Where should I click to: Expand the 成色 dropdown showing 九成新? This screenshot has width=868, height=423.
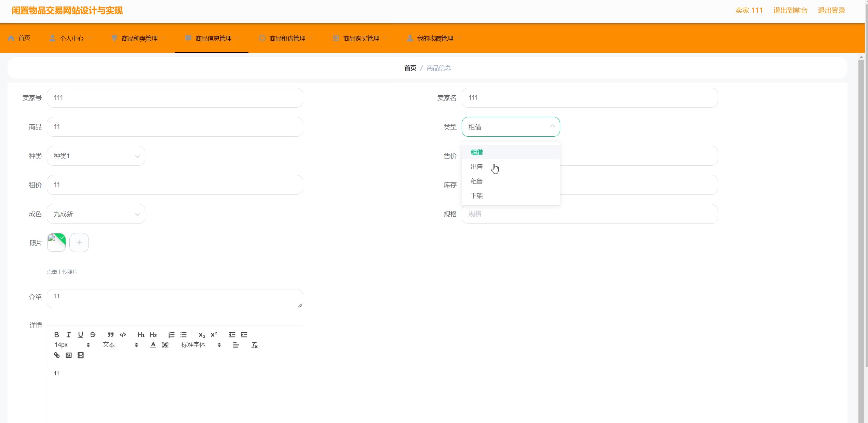[x=96, y=214]
